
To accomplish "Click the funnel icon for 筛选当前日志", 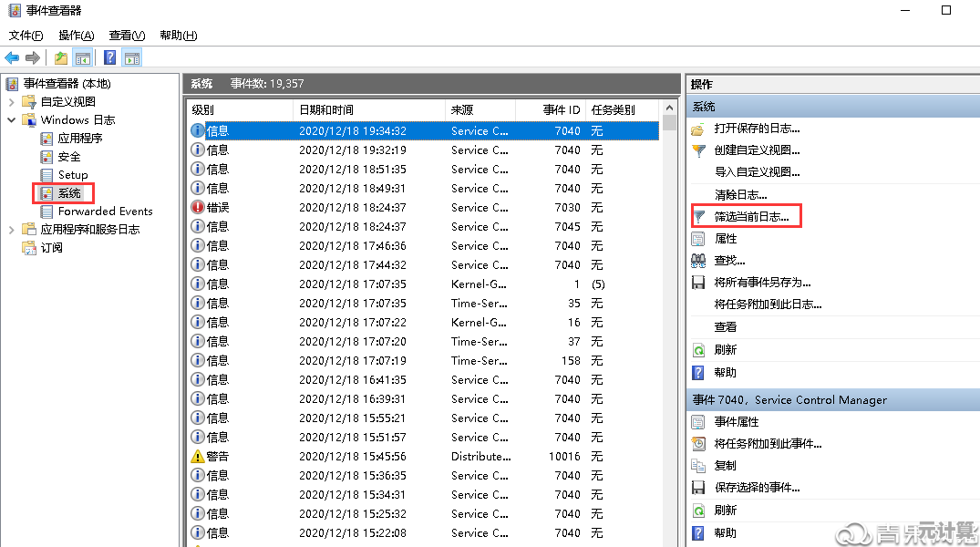I will (699, 217).
